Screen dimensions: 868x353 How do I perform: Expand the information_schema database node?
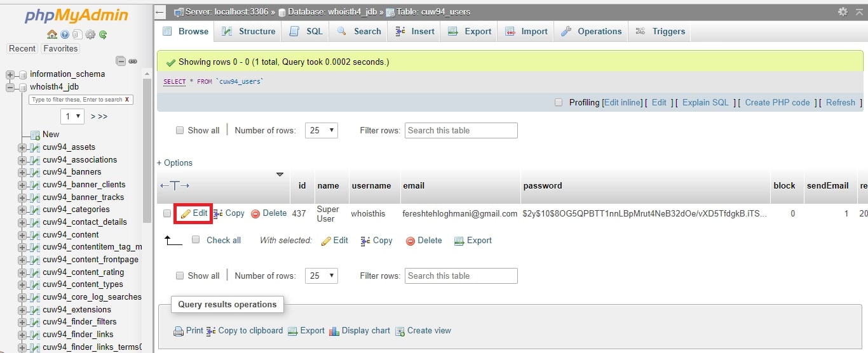click(x=10, y=75)
